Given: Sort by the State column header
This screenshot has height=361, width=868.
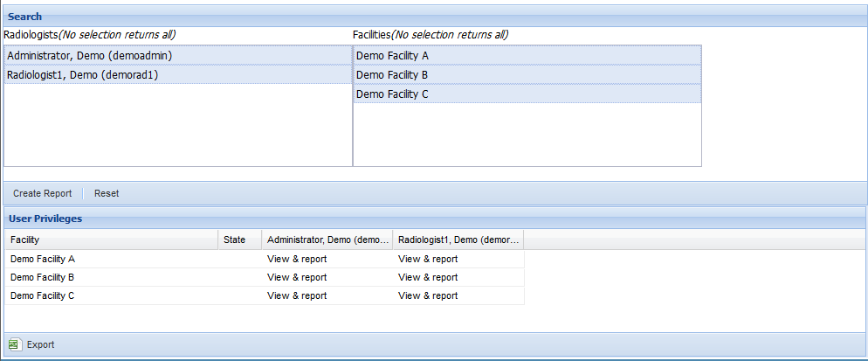Looking at the screenshot, I should tap(239, 240).
